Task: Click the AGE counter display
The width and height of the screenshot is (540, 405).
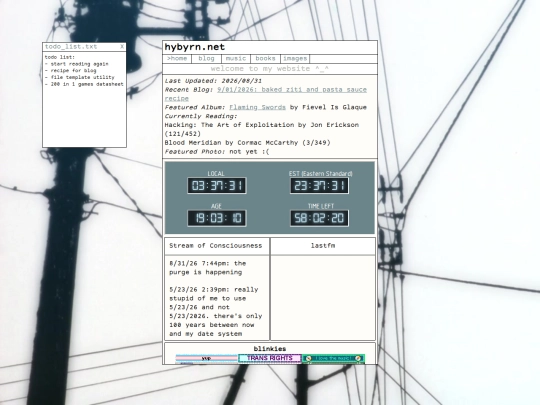Action: click(x=217, y=218)
